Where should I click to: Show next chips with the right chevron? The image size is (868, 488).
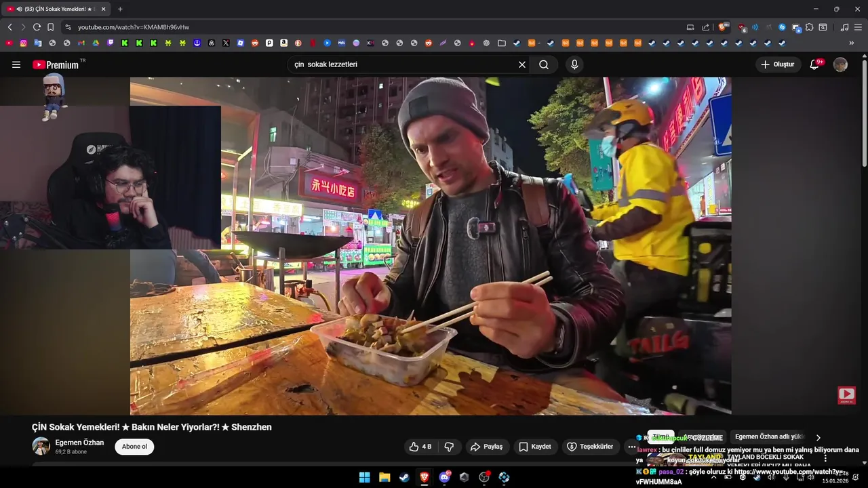(818, 437)
